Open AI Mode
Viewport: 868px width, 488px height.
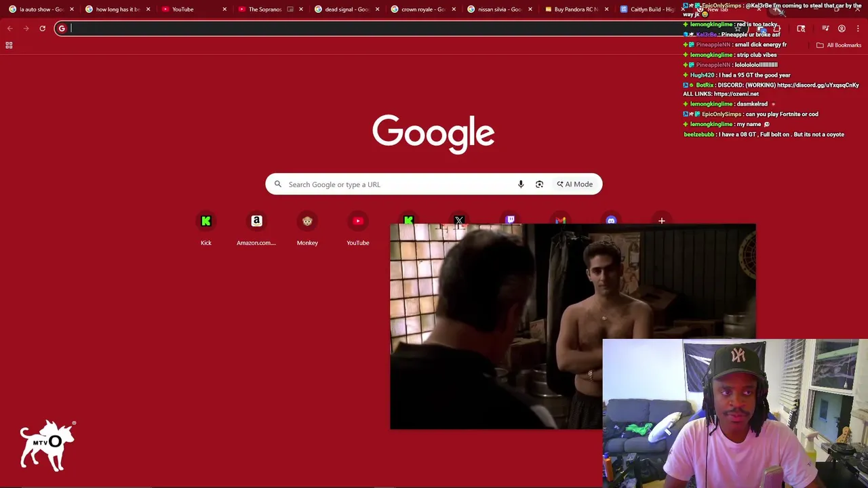(x=575, y=184)
